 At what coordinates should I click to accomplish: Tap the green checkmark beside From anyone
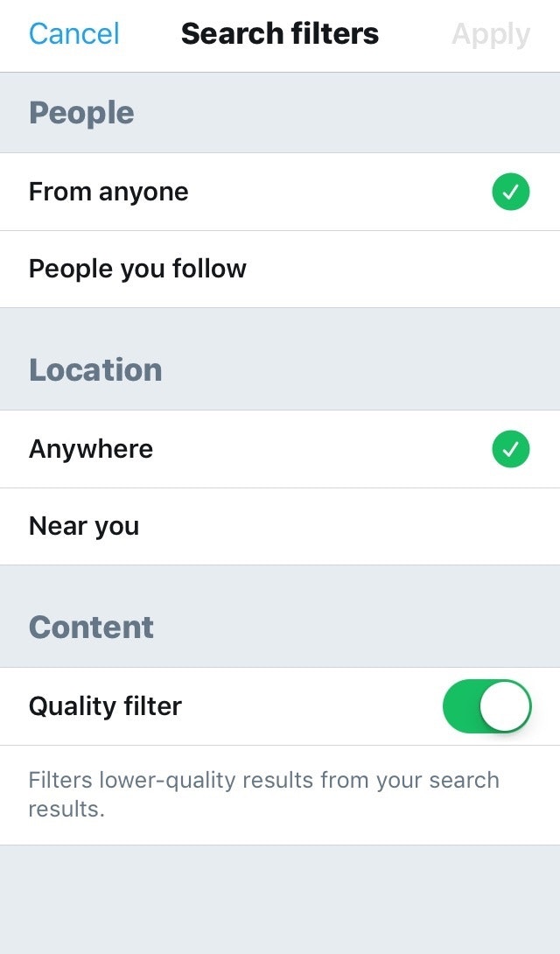510,192
